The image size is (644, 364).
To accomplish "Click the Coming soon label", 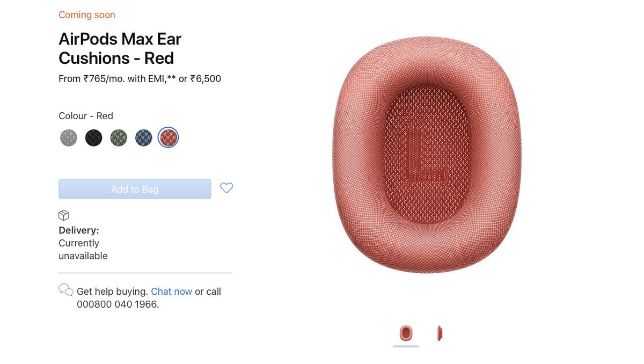I will [87, 15].
